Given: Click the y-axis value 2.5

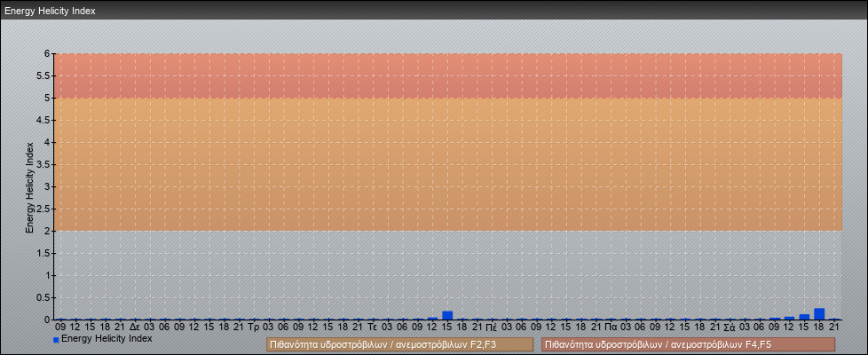Looking at the screenshot, I should click(43, 209).
